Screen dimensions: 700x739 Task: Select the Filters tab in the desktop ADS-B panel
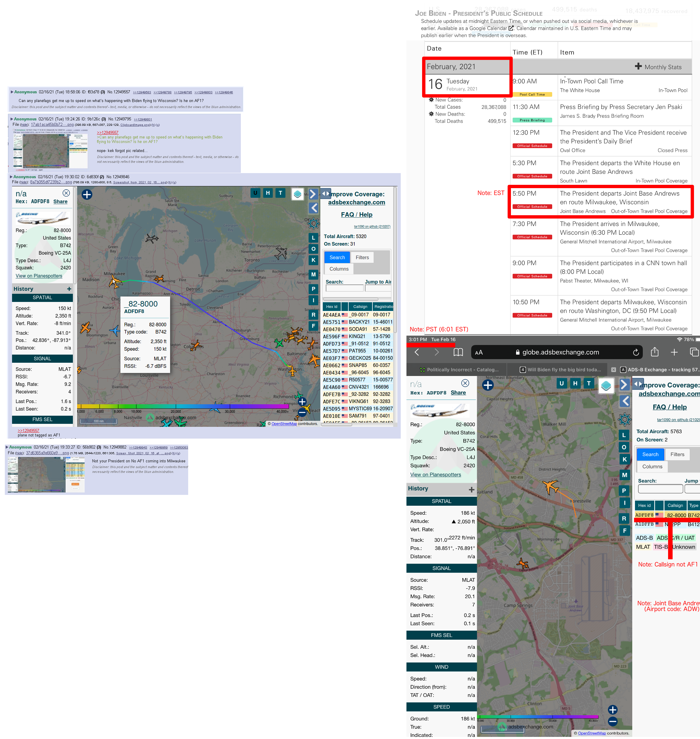(362, 258)
